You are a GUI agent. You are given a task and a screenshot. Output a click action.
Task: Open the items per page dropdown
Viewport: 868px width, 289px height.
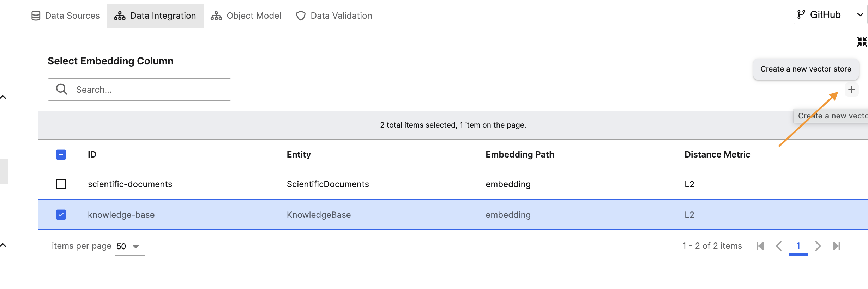129,246
